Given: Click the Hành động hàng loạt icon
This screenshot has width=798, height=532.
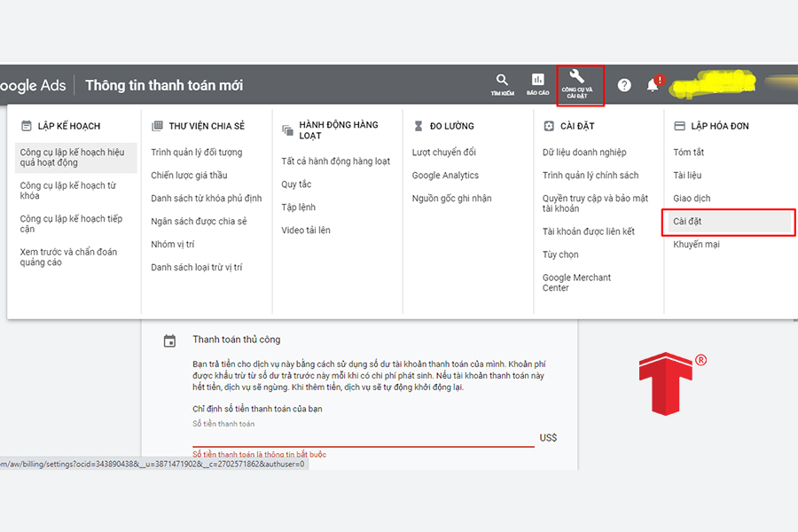Looking at the screenshot, I should pyautogui.click(x=287, y=130).
